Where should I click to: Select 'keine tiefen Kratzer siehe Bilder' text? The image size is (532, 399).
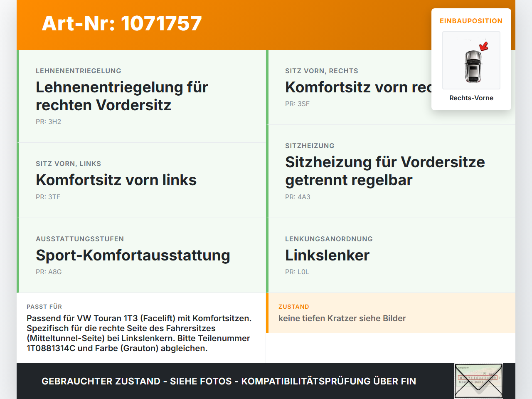point(342,318)
